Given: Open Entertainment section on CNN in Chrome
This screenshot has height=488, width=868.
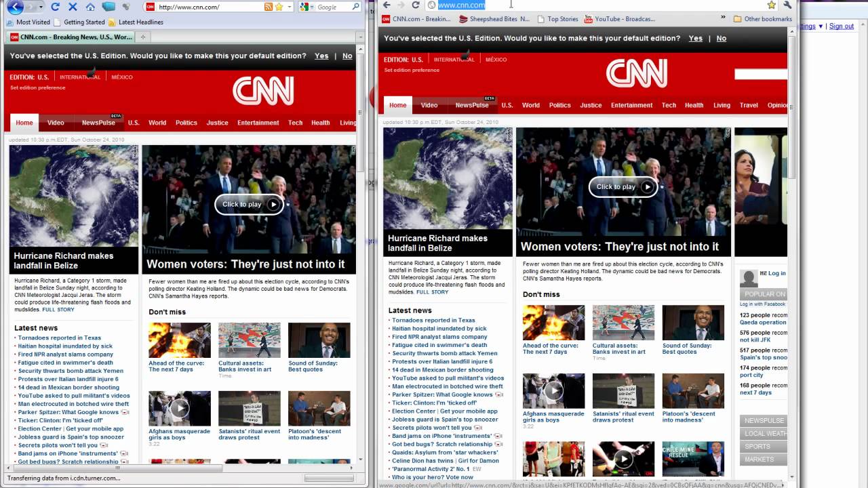Looking at the screenshot, I should [631, 105].
